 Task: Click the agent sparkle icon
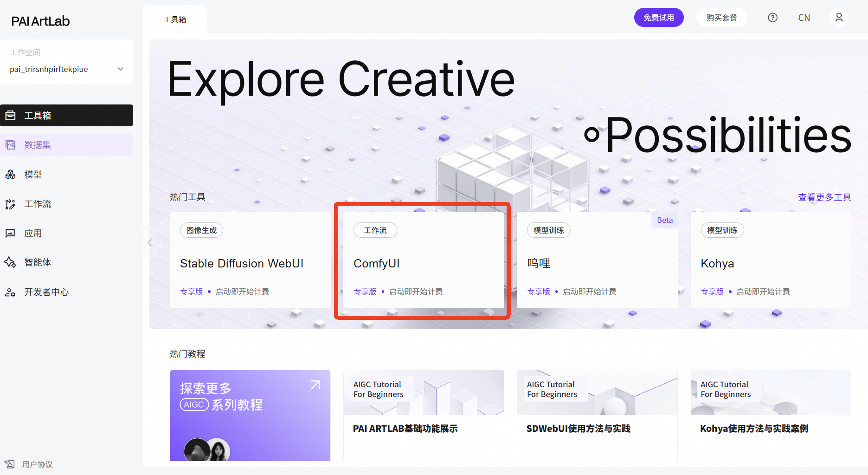[x=11, y=262]
